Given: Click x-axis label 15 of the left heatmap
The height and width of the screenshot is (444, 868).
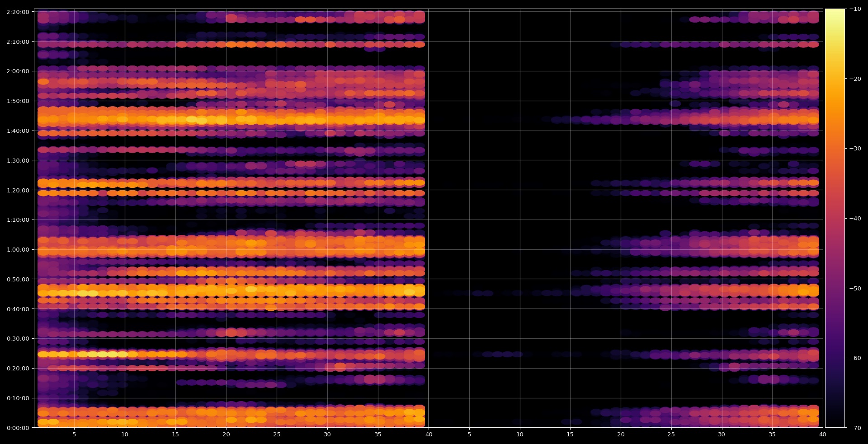Looking at the screenshot, I should (175, 435).
